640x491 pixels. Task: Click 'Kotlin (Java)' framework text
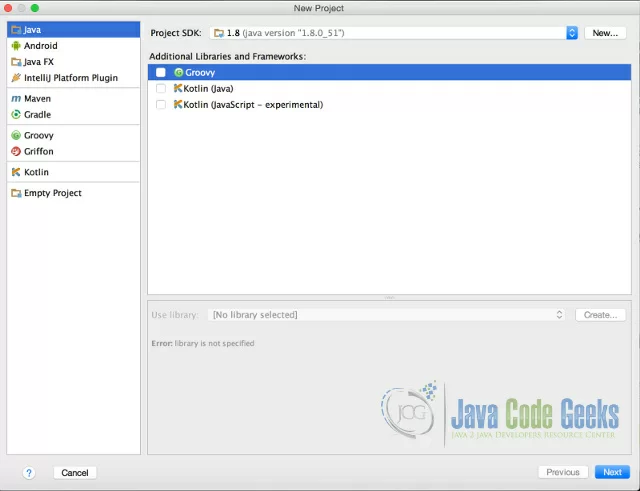[x=208, y=89]
